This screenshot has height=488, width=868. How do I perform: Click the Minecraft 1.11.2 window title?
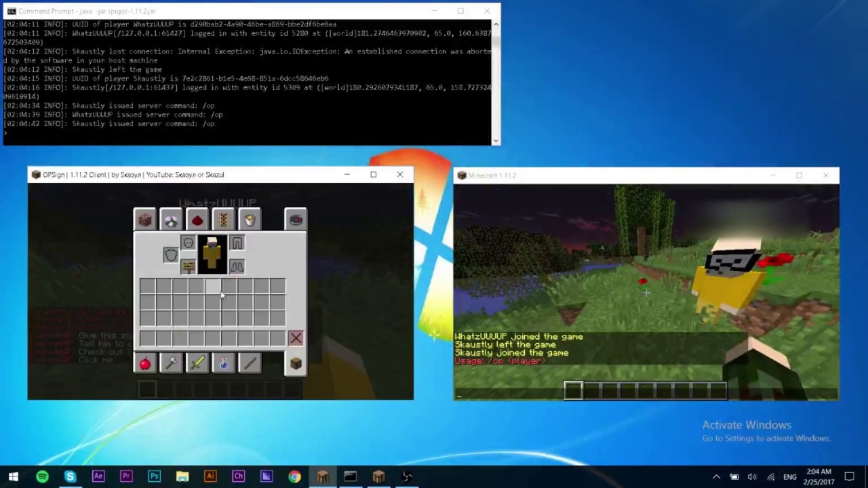click(x=492, y=176)
